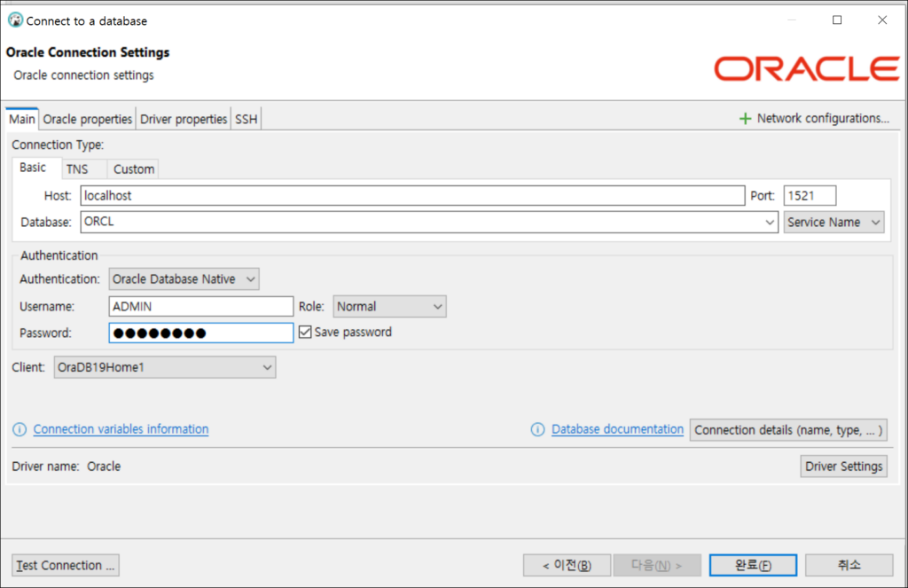Open Driver Settings
The image size is (908, 588).
click(844, 466)
